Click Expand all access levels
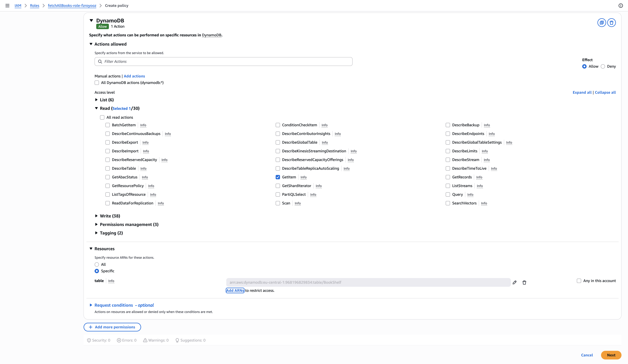Image resolution: width=628 pixels, height=364 pixels. (582, 92)
